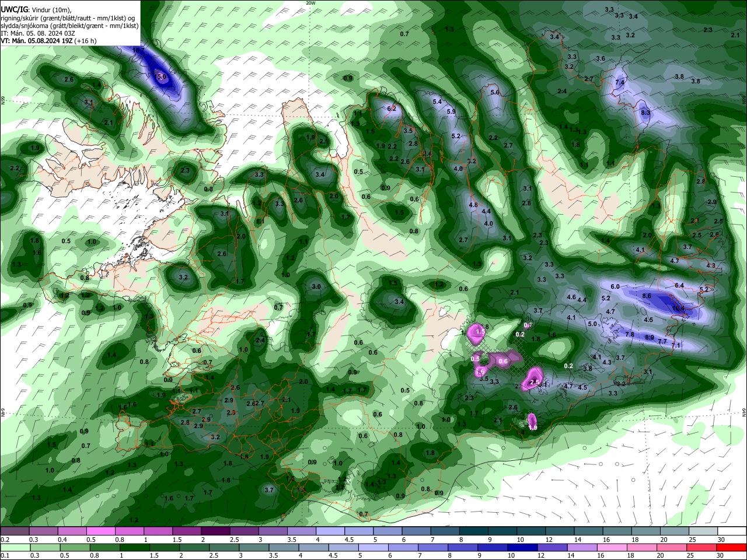Screen dimensions: 747x560
Task: Pick the 7 swatch in the upper snow legend
Action: [x=445, y=531]
